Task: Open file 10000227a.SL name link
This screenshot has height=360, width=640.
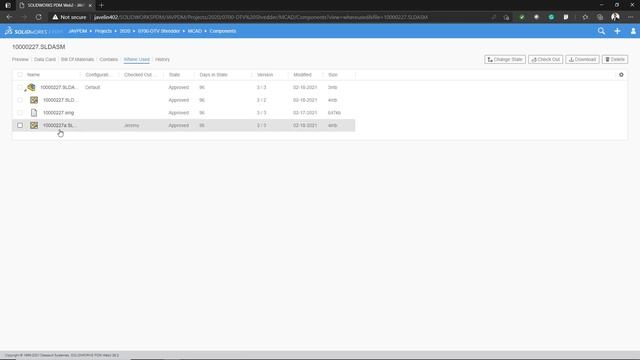Action: tap(59, 125)
